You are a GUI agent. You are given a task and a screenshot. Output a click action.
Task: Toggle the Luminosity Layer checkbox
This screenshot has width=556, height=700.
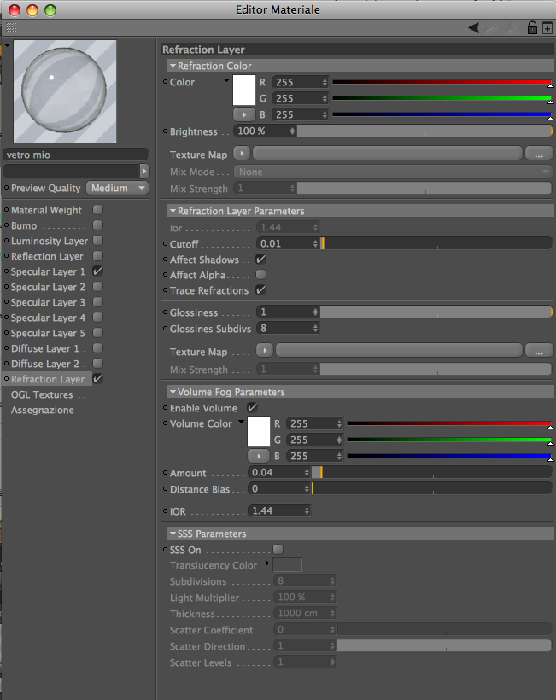[97, 241]
